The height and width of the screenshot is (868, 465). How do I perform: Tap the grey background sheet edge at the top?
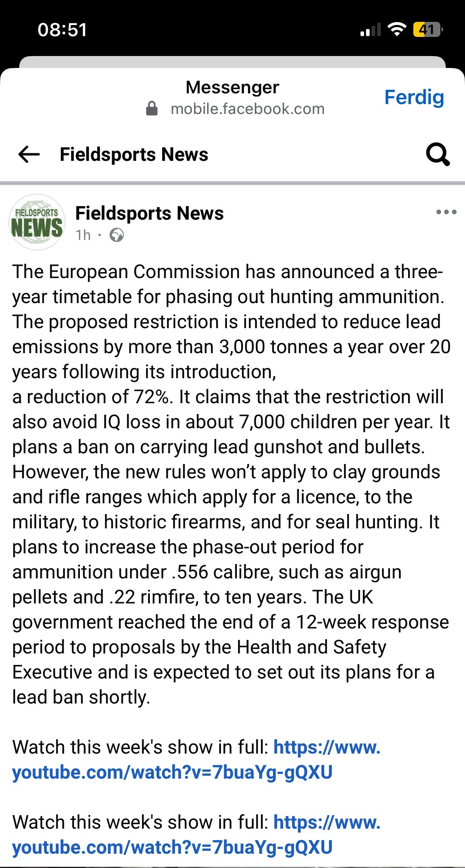[x=232, y=62]
